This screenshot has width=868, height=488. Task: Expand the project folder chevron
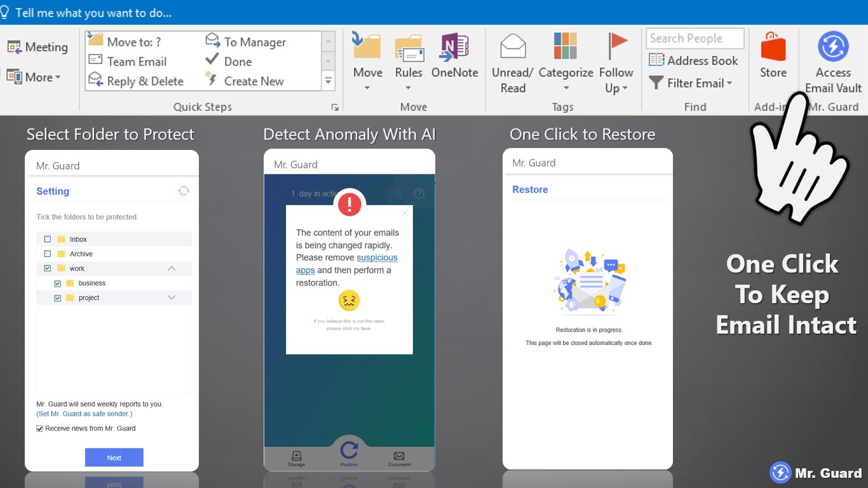pyautogui.click(x=172, y=297)
